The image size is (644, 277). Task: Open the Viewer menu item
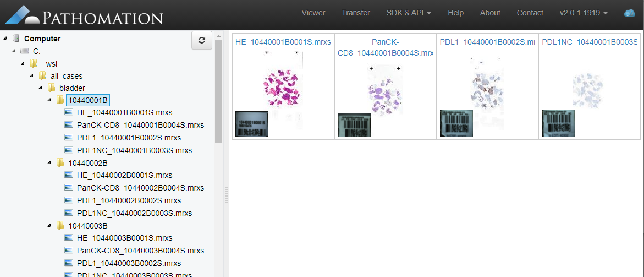[313, 13]
